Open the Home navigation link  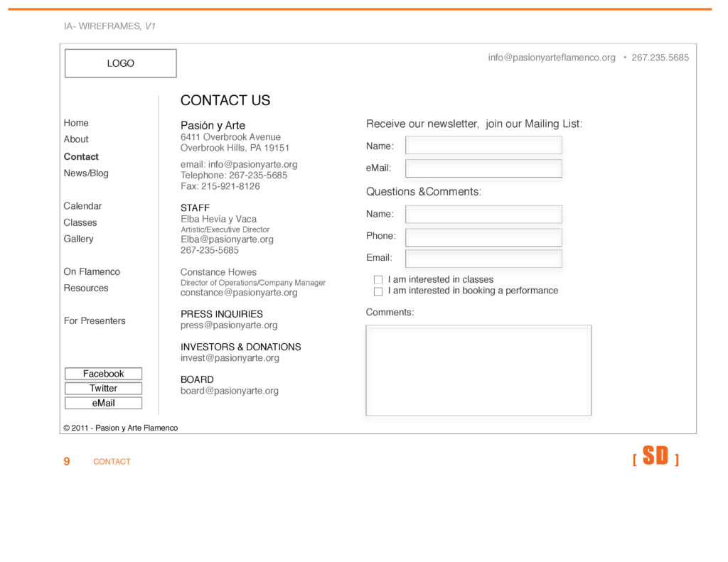pyautogui.click(x=76, y=123)
